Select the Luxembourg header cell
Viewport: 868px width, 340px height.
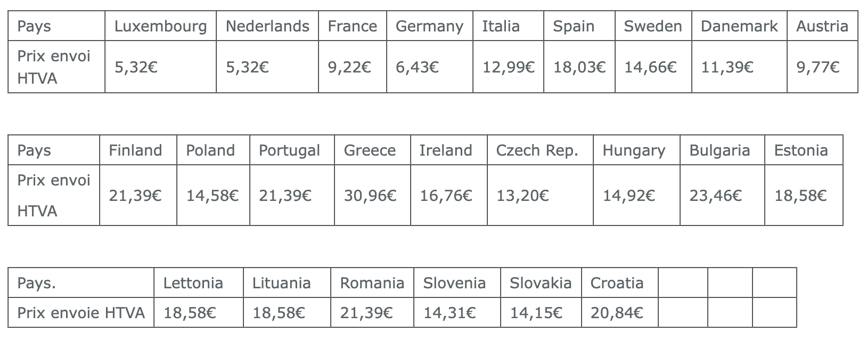pos(161,26)
